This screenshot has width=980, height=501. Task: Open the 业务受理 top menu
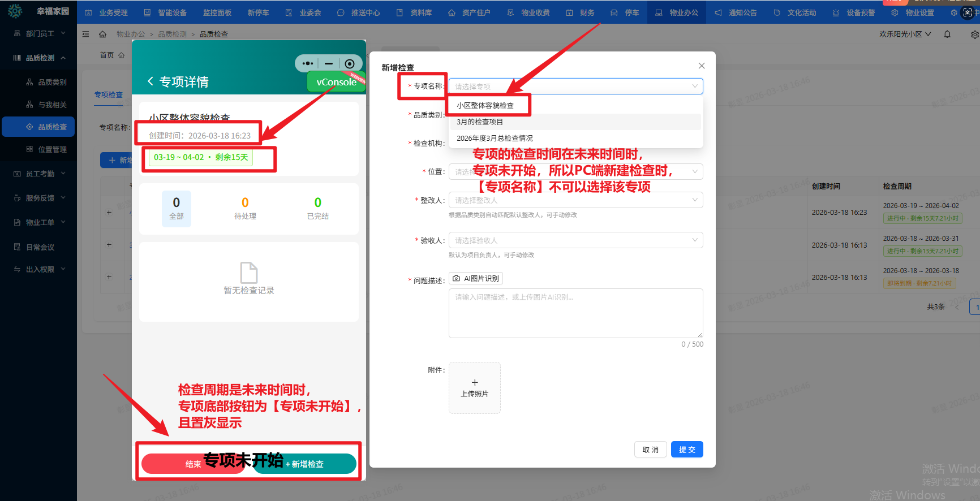(x=106, y=12)
